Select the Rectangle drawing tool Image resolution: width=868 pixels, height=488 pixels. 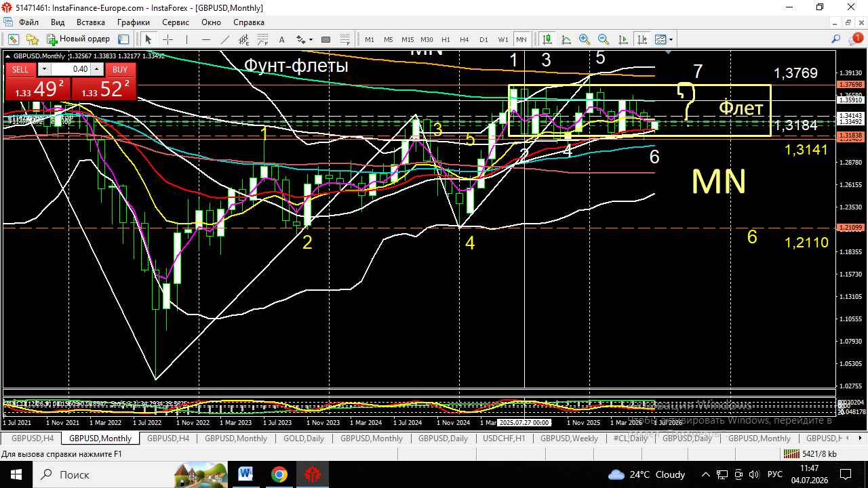point(325,39)
